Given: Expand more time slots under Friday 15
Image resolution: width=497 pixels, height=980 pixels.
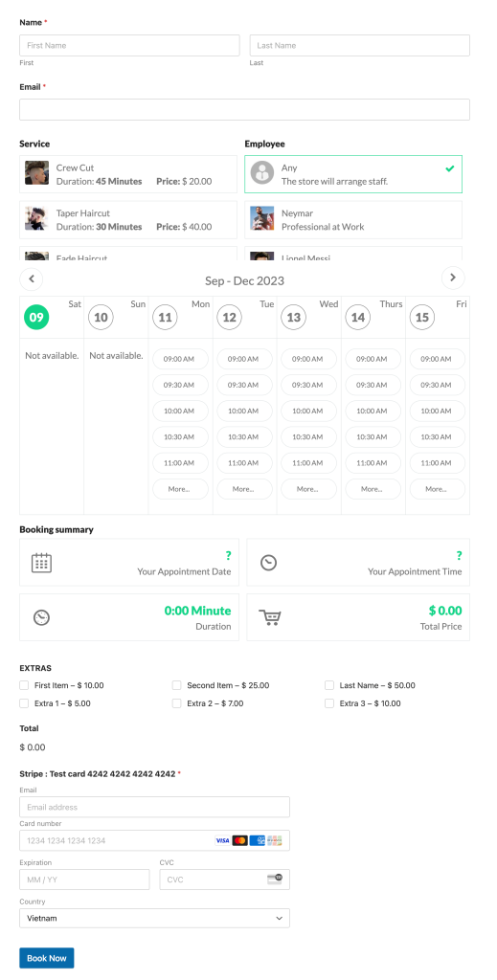Looking at the screenshot, I should click(436, 489).
